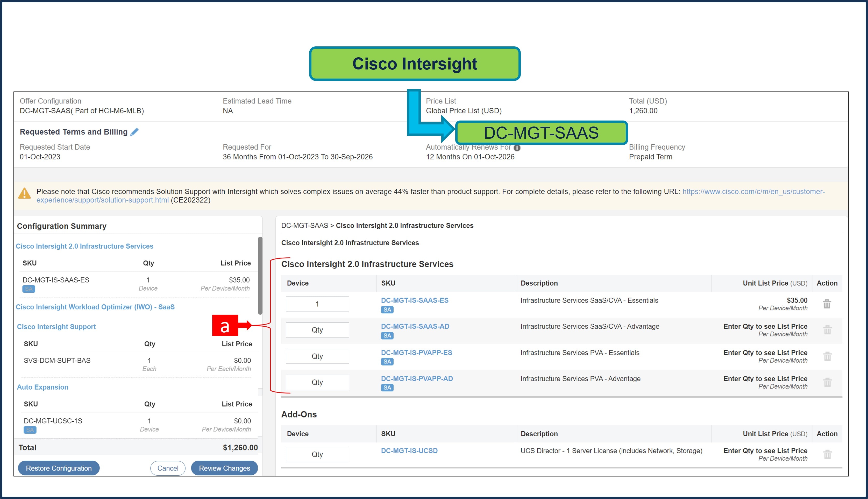This screenshot has width=868, height=499.
Task: Click SA badge under DC-MGT-IS-PVAPP-AD
Action: point(387,388)
